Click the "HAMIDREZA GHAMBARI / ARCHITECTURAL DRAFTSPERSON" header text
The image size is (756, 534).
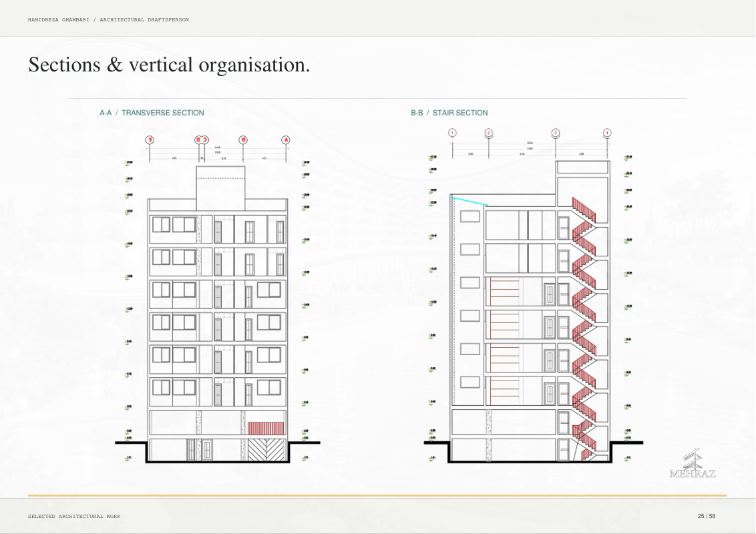(x=108, y=20)
